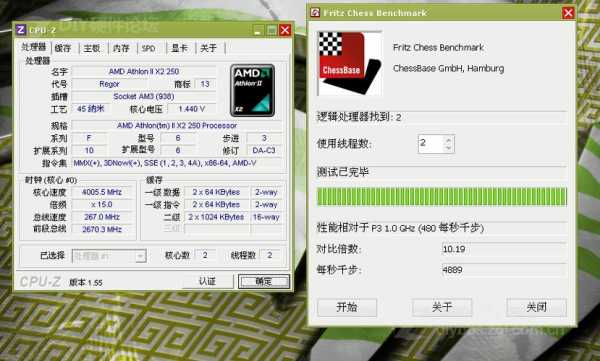Open the 处理器 #1 selection dropdown

click(141, 256)
